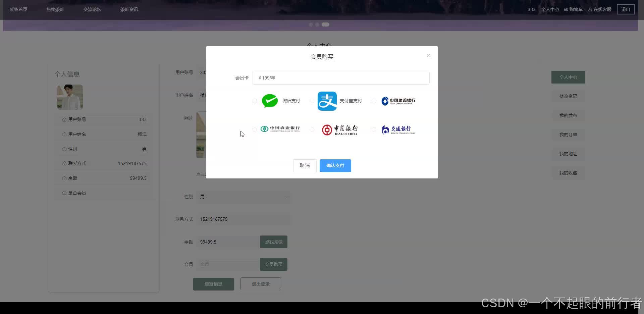Image resolution: width=644 pixels, height=314 pixels.
Task: Click the home icon beside 用户账号
Action: pos(64,119)
